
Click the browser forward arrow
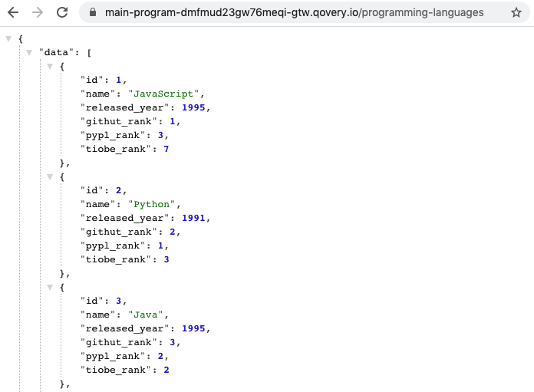pyautogui.click(x=38, y=12)
